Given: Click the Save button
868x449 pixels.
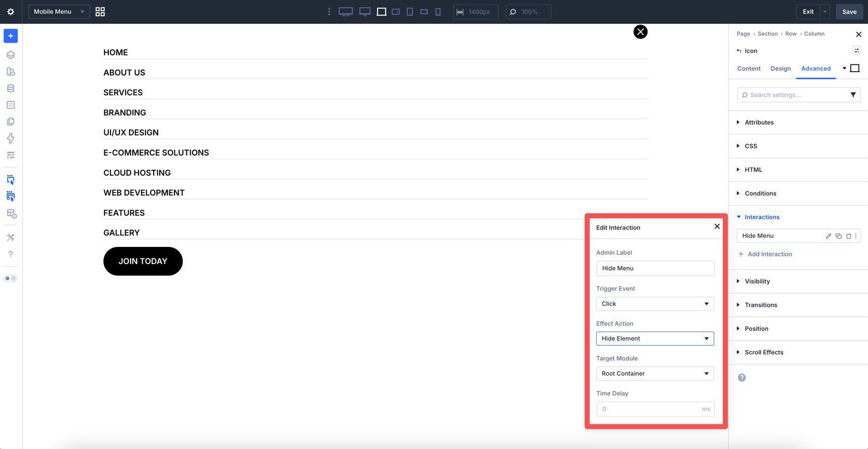Looking at the screenshot, I should pyautogui.click(x=849, y=12).
